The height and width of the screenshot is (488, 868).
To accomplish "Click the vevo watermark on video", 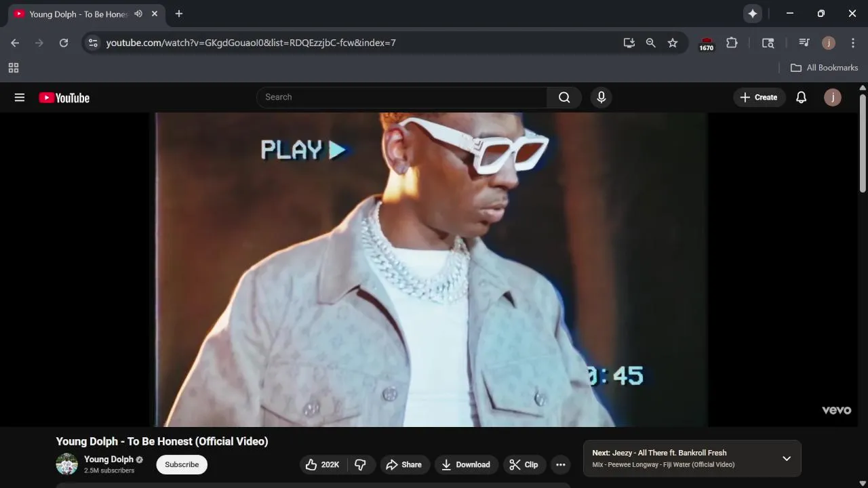I will point(836,410).
